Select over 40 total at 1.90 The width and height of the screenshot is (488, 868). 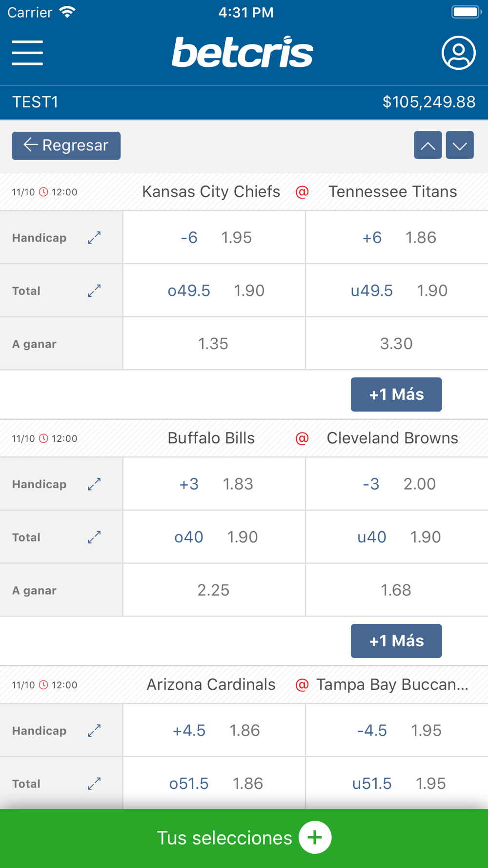click(214, 537)
